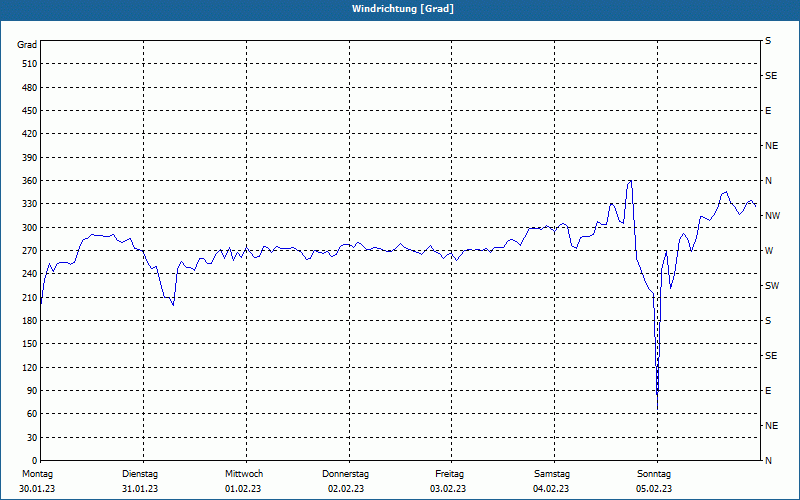Select the date 01.02.23

click(x=243, y=489)
